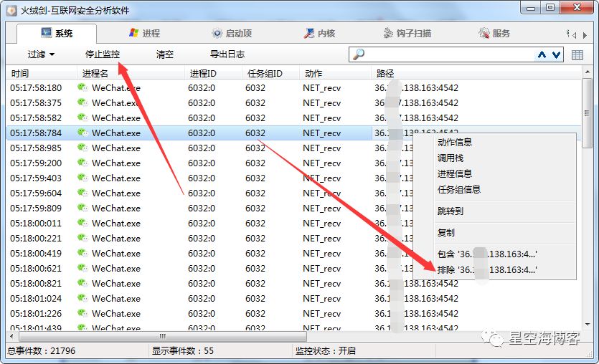This screenshot has height=364, width=599.
Task: Click the vertical scrollbar down arrow
Action: tap(587, 325)
